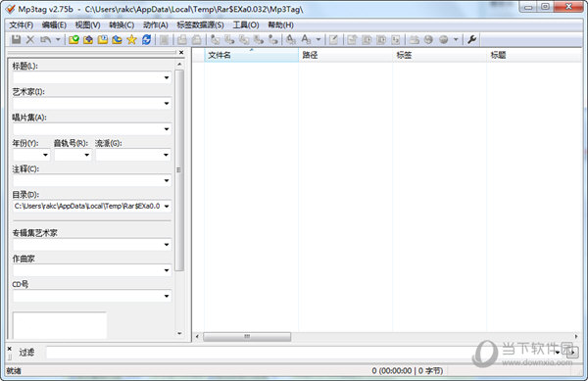Sort by the 标签 column header
Screen dimensions: 588x381
click(439, 55)
